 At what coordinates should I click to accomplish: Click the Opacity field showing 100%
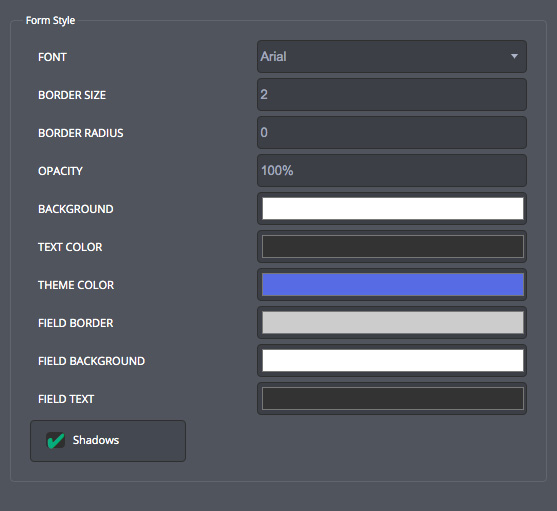(x=392, y=170)
